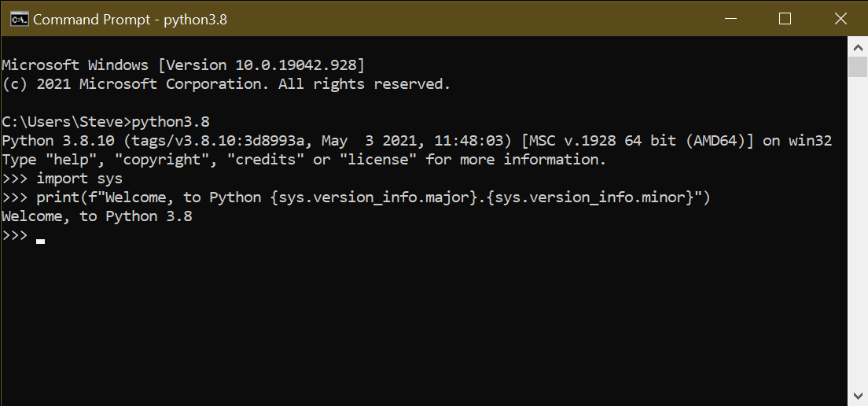868x406 pixels.
Task: Click the print f-string command line
Action: click(x=373, y=197)
